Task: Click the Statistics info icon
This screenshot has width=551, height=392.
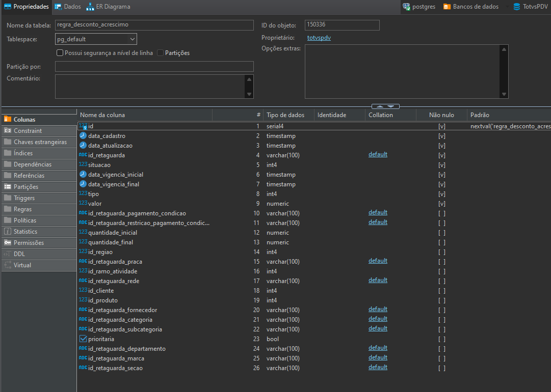Action: click(x=8, y=232)
